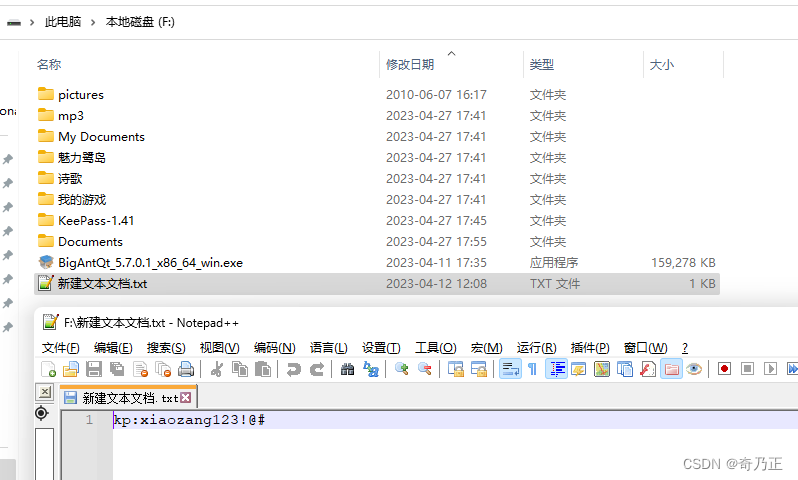
Task: Expand the chevron after 此电脑 breadcrumb
Action: 93,22
